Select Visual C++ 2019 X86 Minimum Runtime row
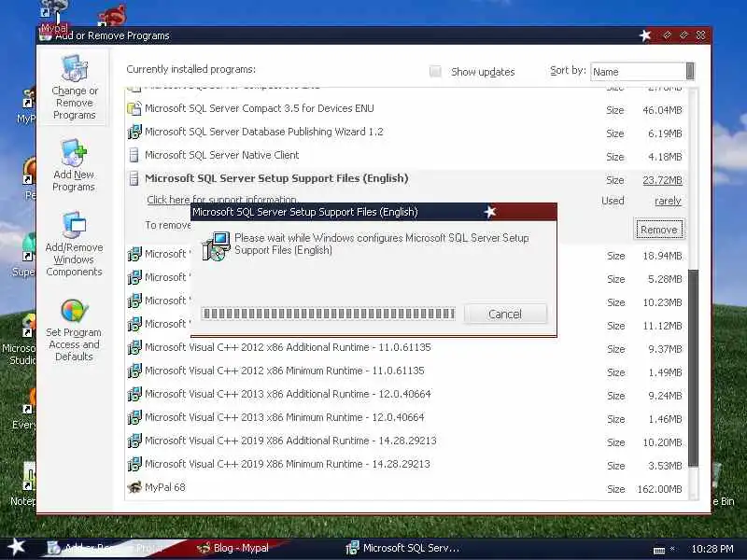This screenshot has height=560, width=747. tap(406, 464)
